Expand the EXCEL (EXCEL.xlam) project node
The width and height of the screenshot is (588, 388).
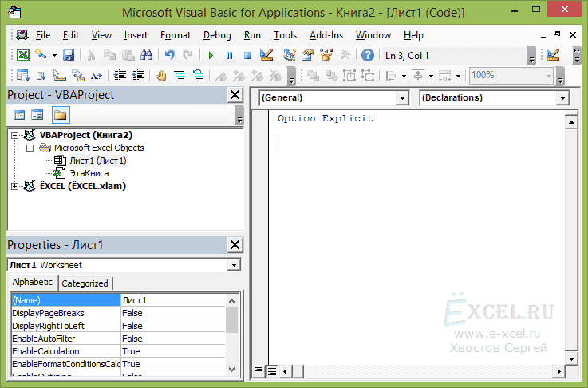pyautogui.click(x=16, y=186)
